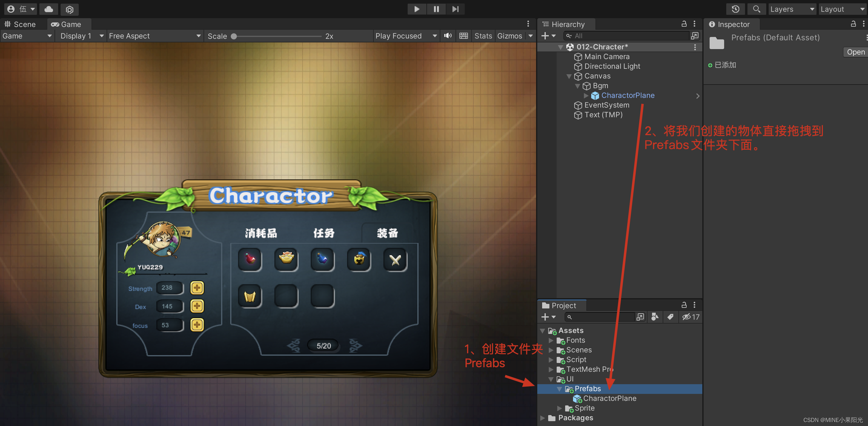Click the Pause button in toolbar
Screen dimensions: 868x426
[x=436, y=8]
